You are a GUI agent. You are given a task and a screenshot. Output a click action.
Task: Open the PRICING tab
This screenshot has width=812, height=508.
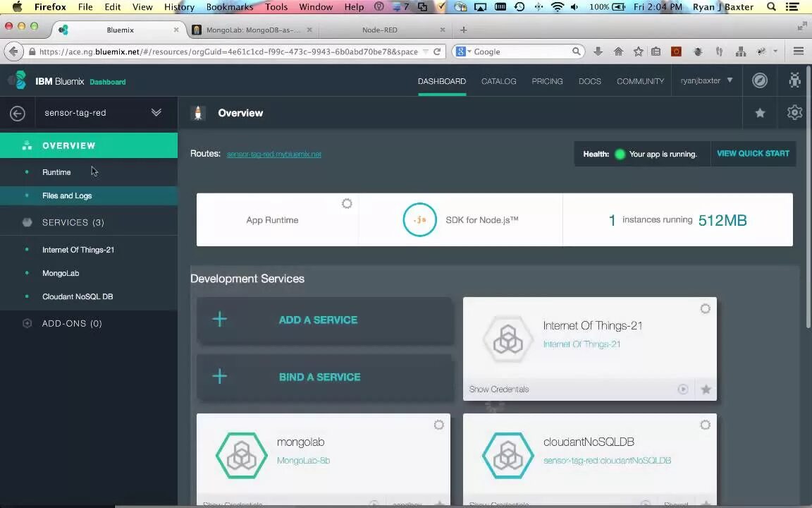point(547,81)
